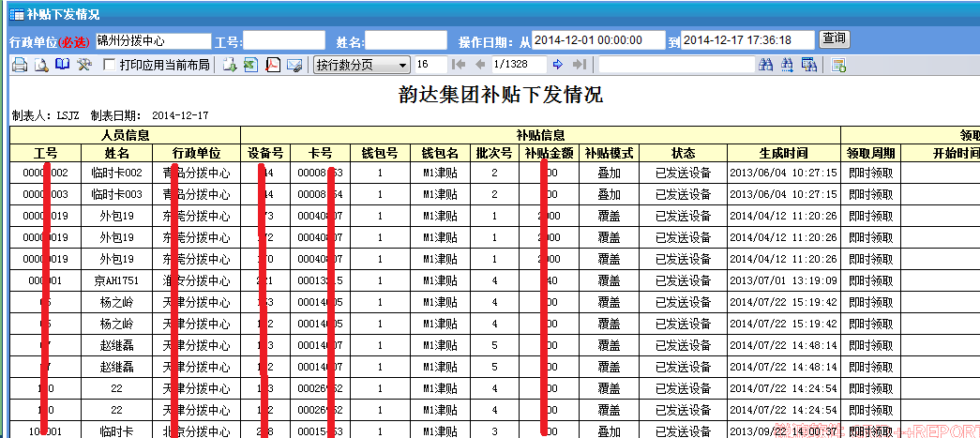Click the table icon at toolbar end

click(x=838, y=65)
